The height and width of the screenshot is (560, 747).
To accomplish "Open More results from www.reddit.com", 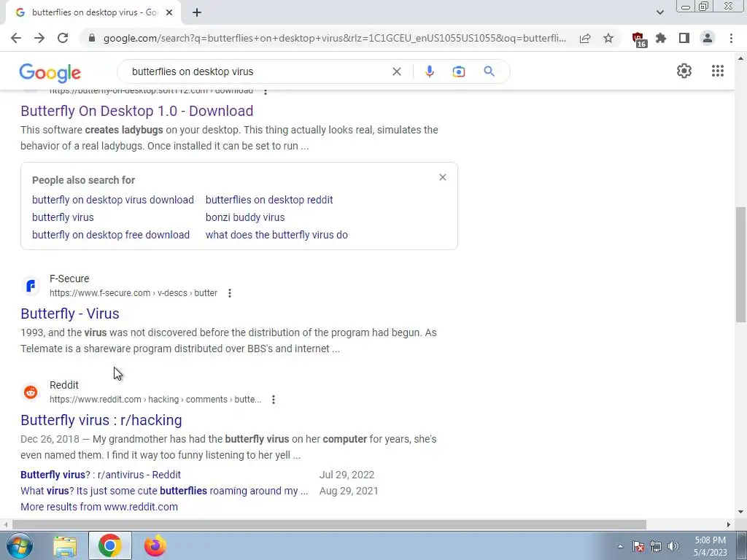I will tap(99, 507).
